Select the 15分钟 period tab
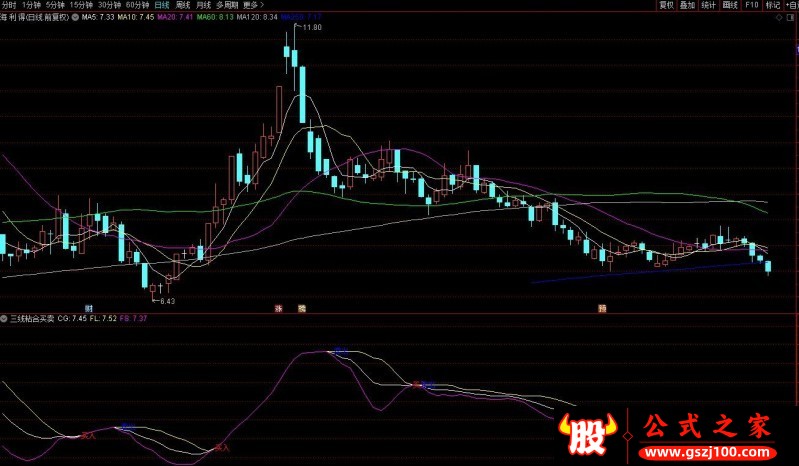Screen dimensions: 799x466 [81, 5]
